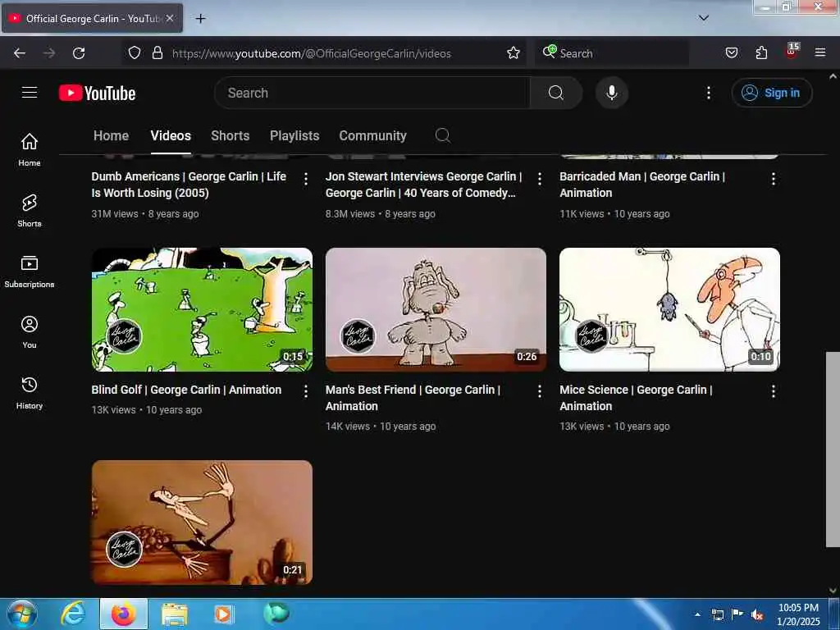
Task: Click the Firefox taskbar icon
Action: click(123, 614)
